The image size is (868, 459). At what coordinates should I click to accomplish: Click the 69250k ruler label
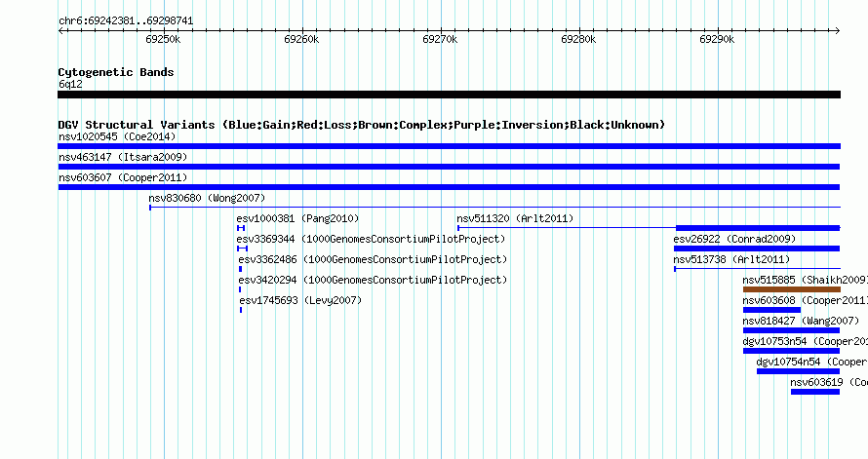coord(163,39)
